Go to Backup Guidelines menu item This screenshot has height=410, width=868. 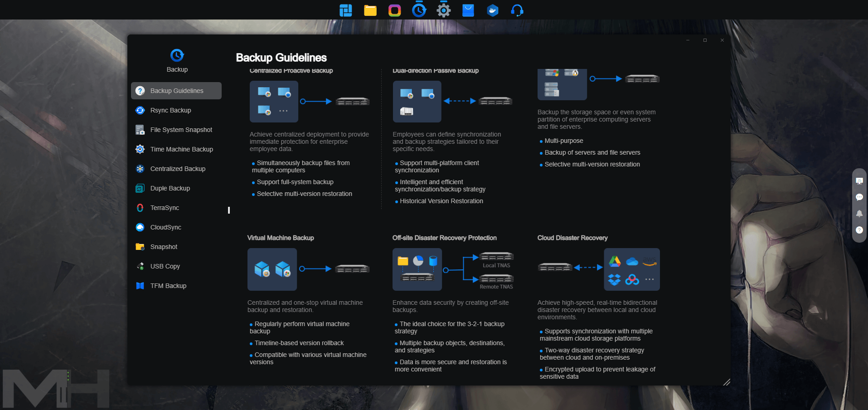click(176, 91)
